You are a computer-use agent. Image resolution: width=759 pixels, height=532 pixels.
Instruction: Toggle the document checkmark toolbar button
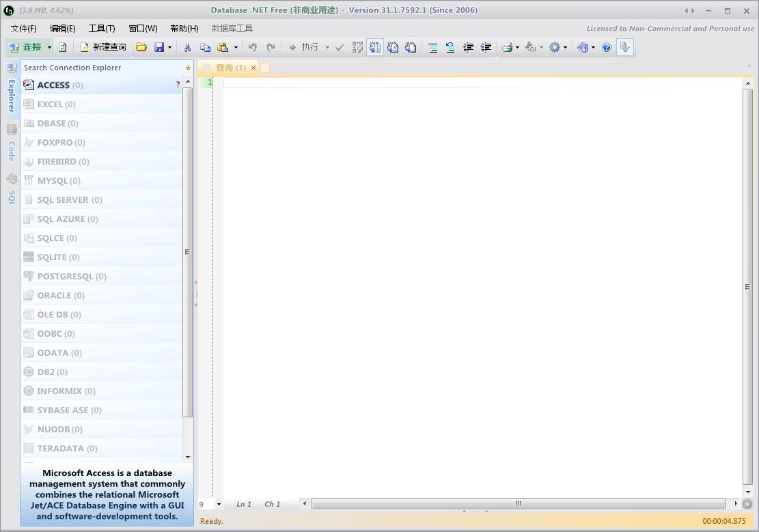pos(625,47)
